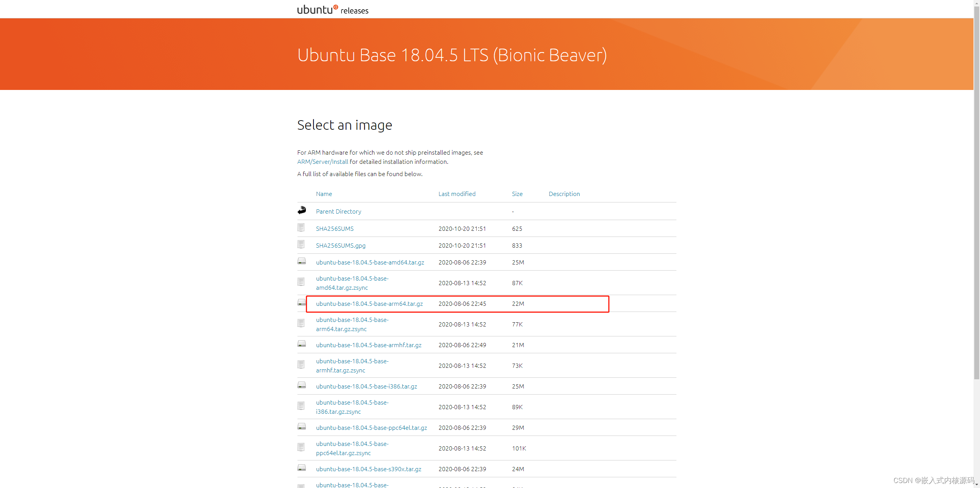Click the disk icon beside i386.tar.gz

tap(302, 385)
